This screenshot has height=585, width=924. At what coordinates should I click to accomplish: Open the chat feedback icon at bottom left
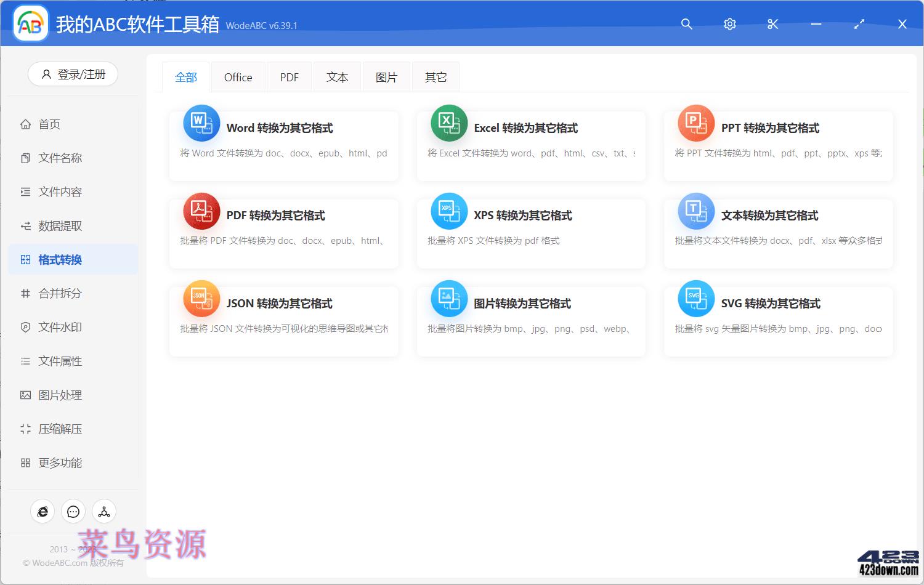73,511
